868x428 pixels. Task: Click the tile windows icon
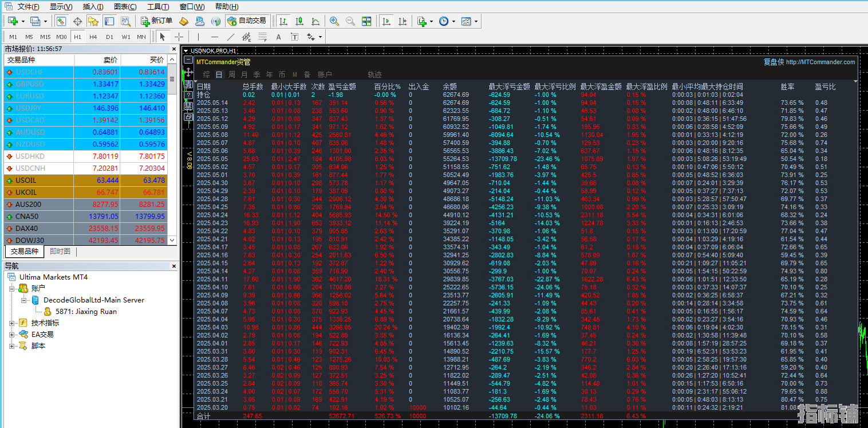pyautogui.click(x=366, y=21)
